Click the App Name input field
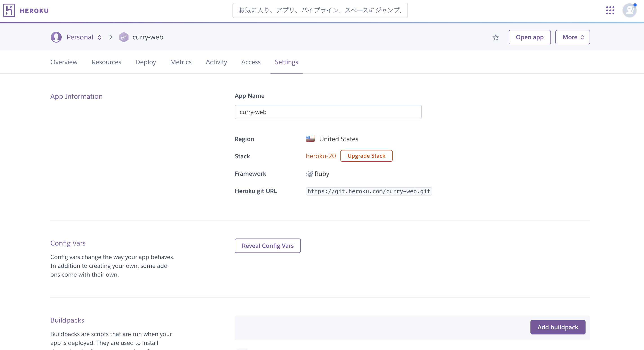 [328, 112]
